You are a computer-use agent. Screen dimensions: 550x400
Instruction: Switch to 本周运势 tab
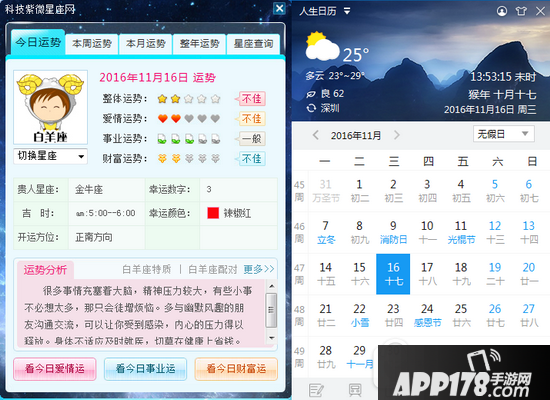pyautogui.click(x=92, y=44)
